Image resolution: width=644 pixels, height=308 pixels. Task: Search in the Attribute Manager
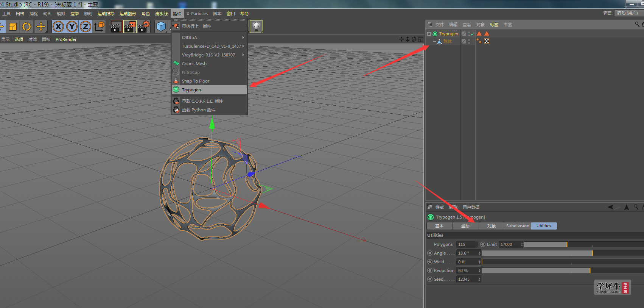pyautogui.click(x=636, y=207)
